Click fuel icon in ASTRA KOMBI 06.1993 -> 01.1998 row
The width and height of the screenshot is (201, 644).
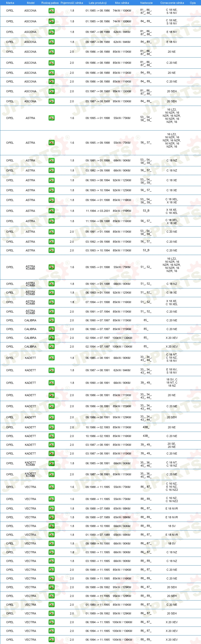[x=52, y=293]
